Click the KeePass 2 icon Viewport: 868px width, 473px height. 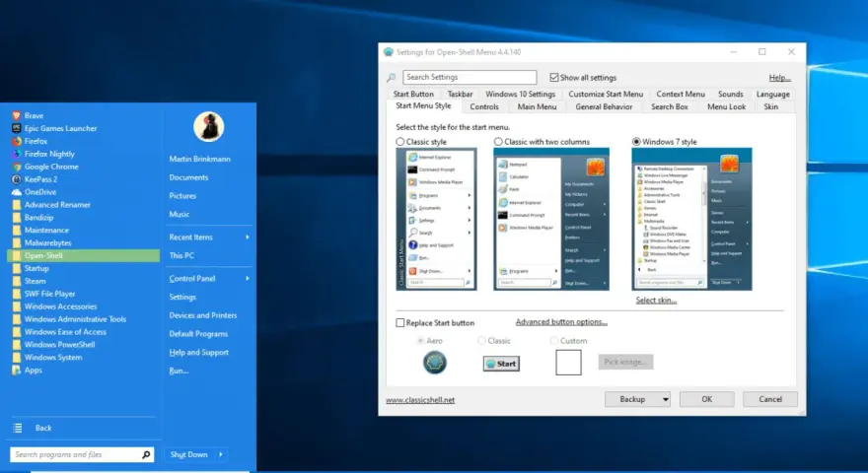pyautogui.click(x=17, y=179)
